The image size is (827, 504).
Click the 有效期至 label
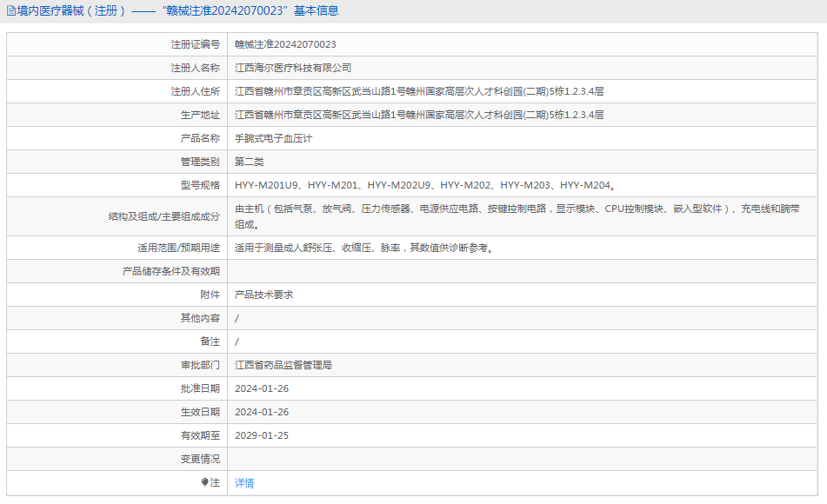pyautogui.click(x=200, y=435)
